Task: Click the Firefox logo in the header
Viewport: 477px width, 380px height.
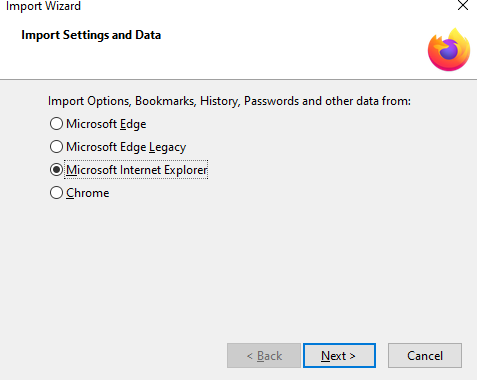Action: pos(449,50)
